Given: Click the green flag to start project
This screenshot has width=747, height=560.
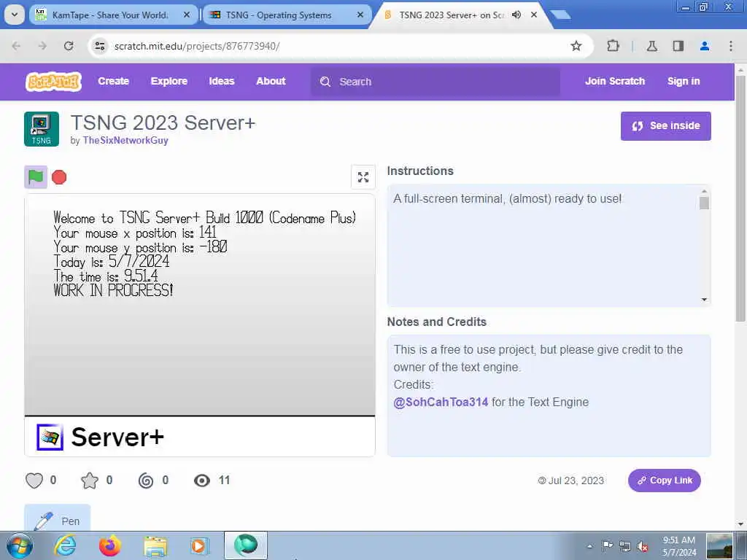Looking at the screenshot, I should 36,177.
